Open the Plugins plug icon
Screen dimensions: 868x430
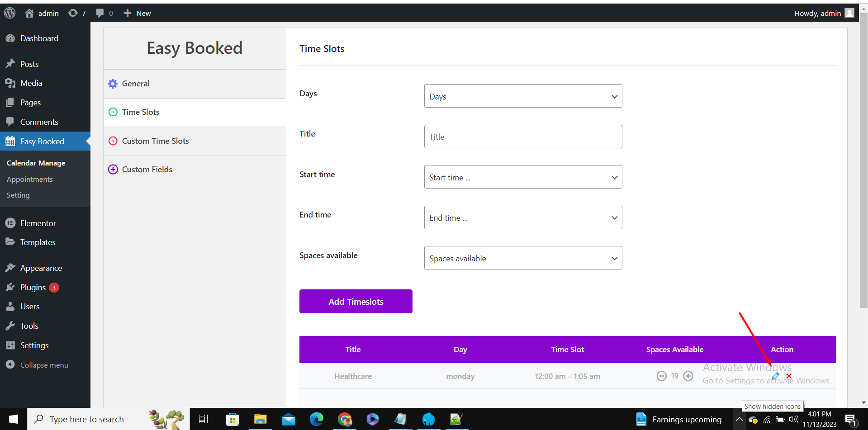click(x=10, y=288)
